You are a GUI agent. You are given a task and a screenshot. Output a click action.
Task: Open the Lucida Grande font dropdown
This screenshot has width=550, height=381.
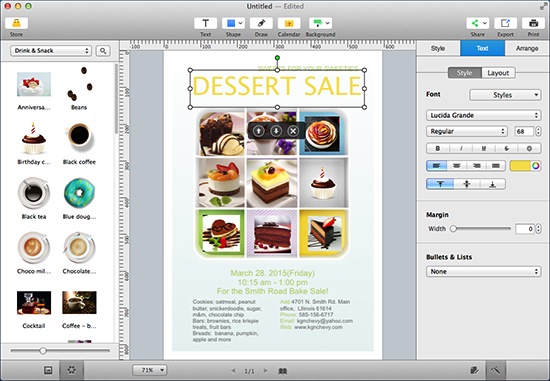484,115
